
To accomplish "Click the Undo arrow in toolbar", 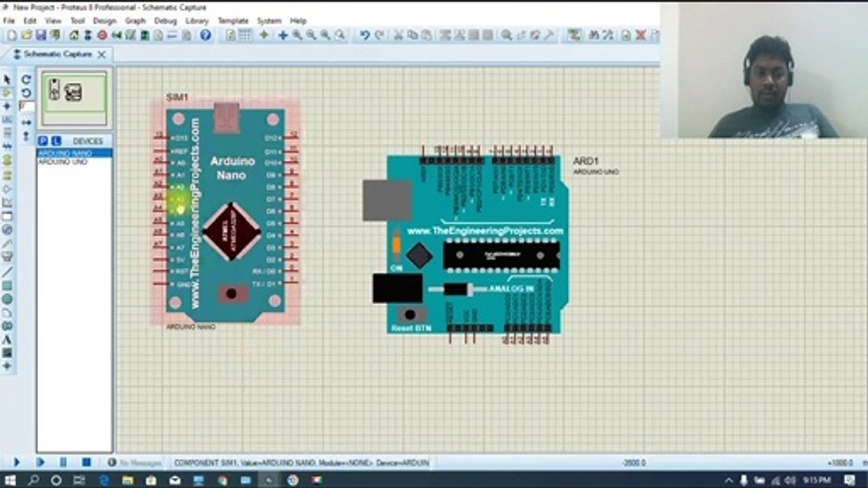I will coord(364,35).
